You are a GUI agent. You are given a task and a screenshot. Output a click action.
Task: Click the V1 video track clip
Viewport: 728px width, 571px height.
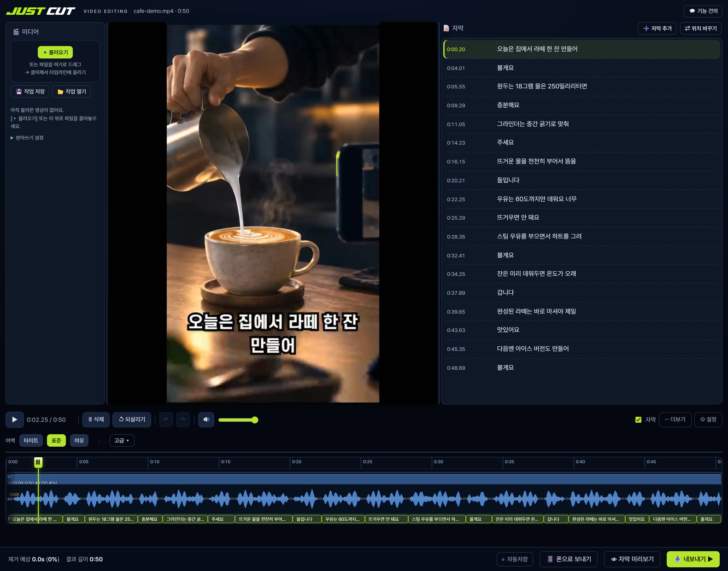click(364, 479)
